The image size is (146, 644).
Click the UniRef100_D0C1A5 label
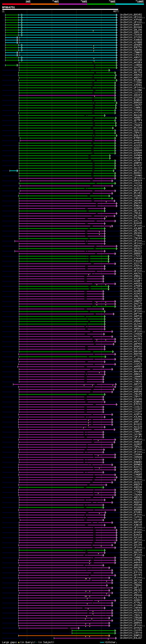[131, 537]
